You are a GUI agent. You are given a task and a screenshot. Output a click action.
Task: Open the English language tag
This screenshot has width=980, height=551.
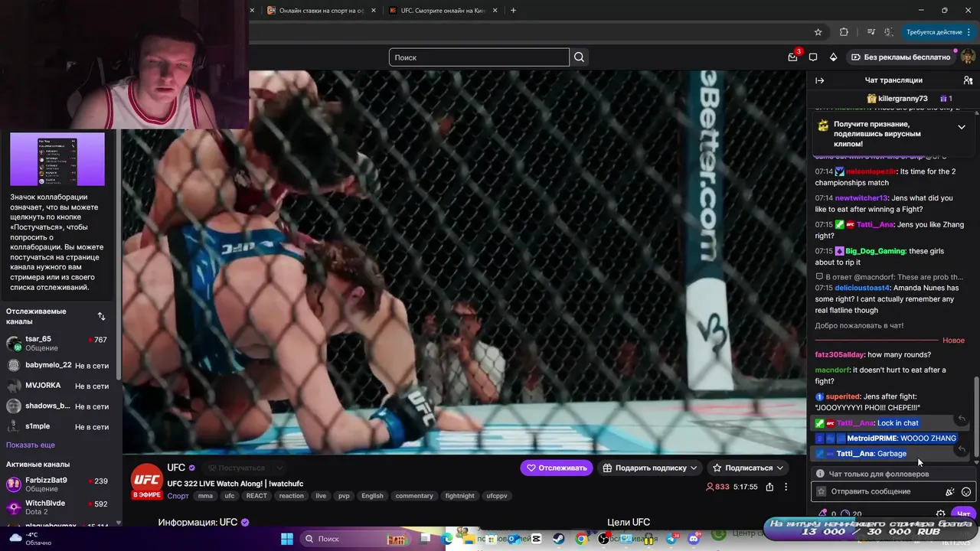pyautogui.click(x=372, y=496)
